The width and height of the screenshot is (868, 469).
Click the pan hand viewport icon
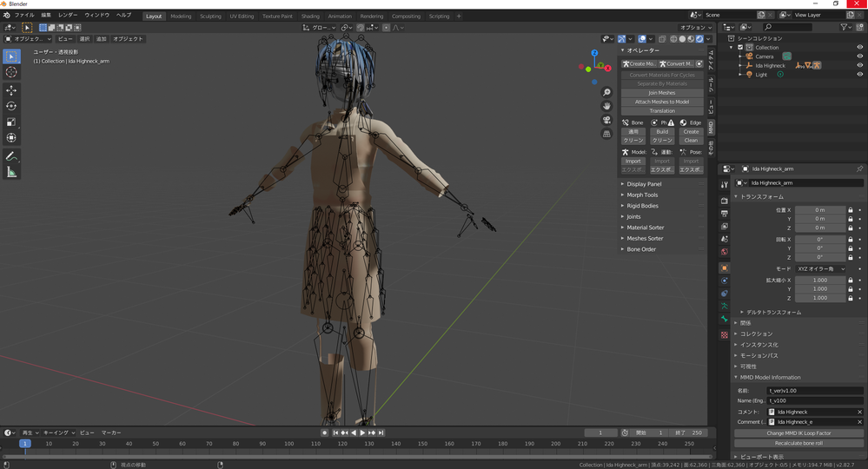click(606, 106)
